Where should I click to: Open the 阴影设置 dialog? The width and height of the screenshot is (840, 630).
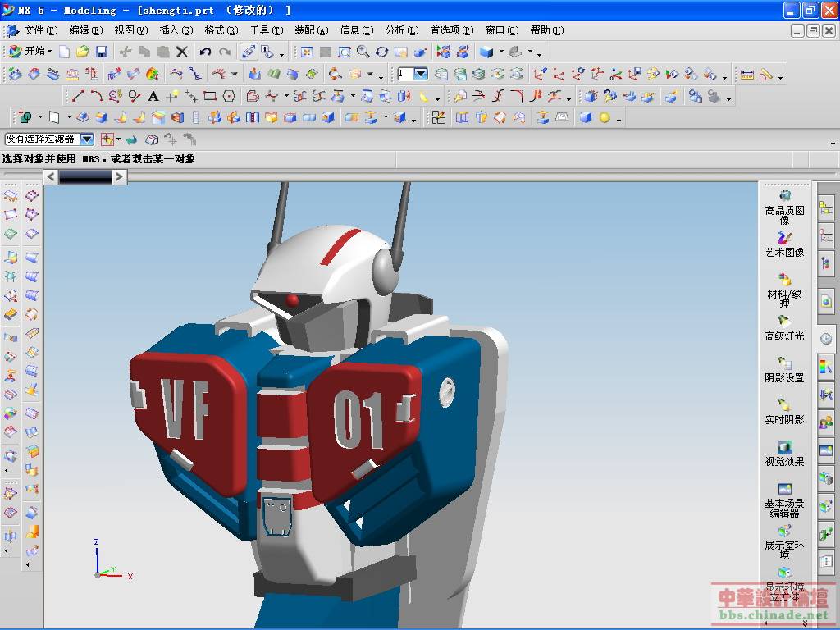[x=785, y=370]
